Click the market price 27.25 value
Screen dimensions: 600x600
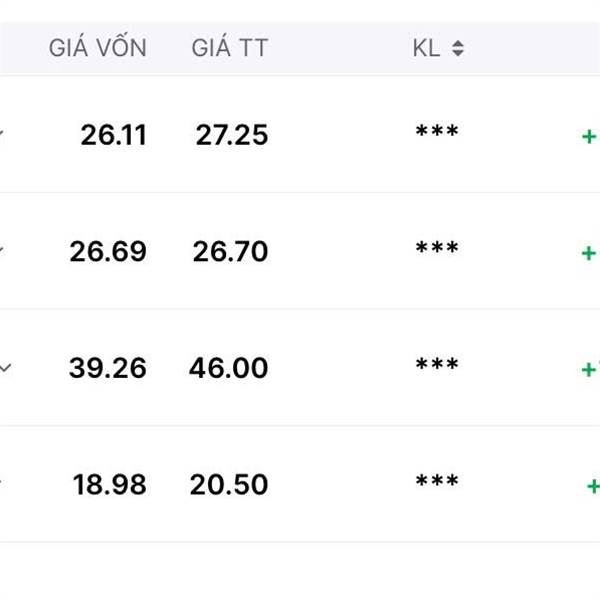(x=232, y=135)
